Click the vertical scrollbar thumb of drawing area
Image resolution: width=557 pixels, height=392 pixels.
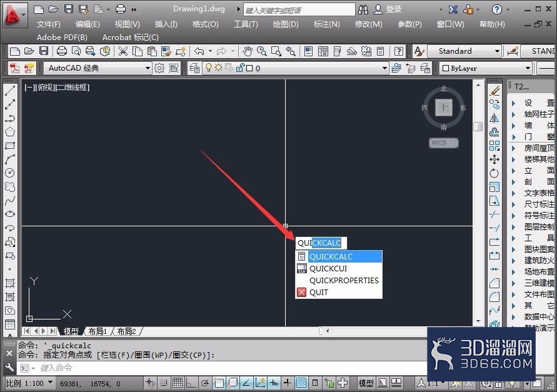click(478, 126)
